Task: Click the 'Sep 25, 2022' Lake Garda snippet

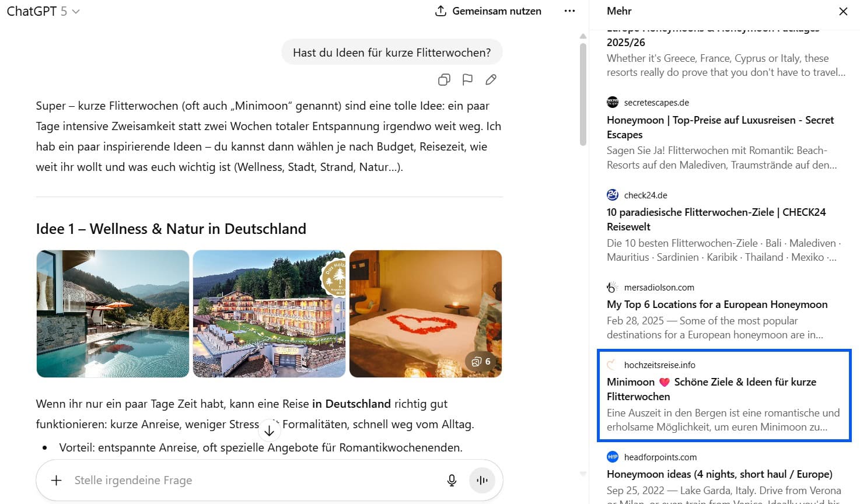Action: [724, 496]
